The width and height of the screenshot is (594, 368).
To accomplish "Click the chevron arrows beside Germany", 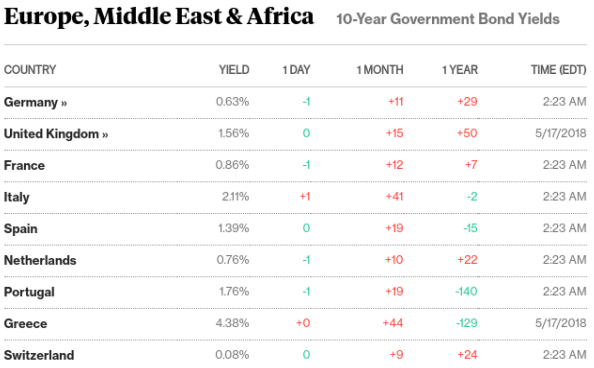I will 64,103.
